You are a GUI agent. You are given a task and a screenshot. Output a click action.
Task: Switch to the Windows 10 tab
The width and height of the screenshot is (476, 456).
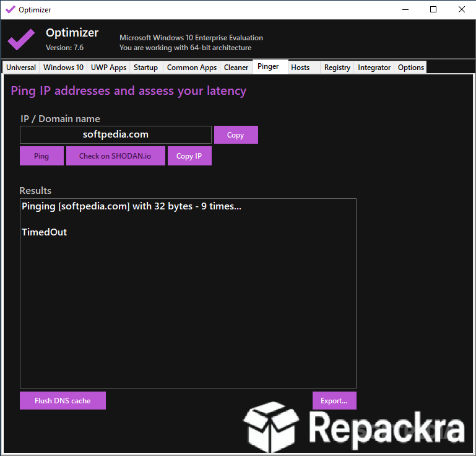63,68
